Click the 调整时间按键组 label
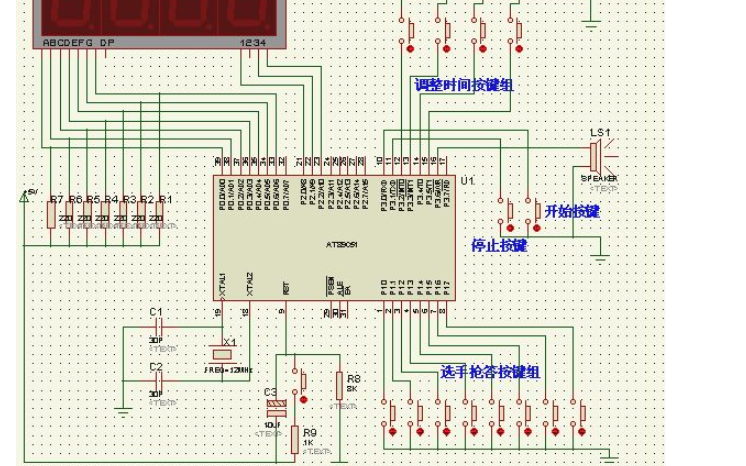The image size is (746, 466). (x=464, y=85)
